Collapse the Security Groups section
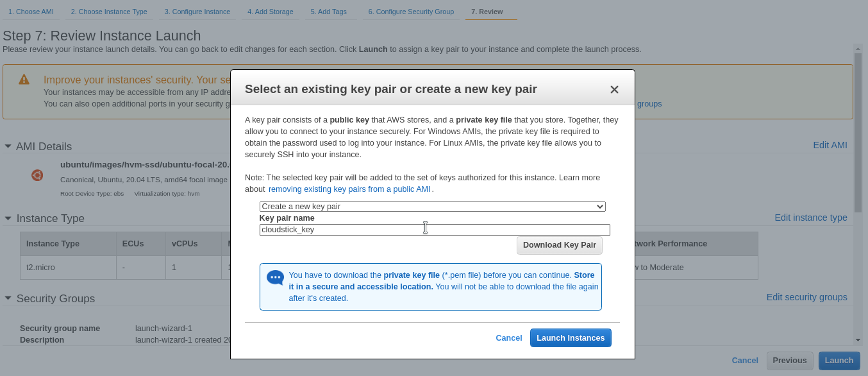868x376 pixels. [x=8, y=298]
